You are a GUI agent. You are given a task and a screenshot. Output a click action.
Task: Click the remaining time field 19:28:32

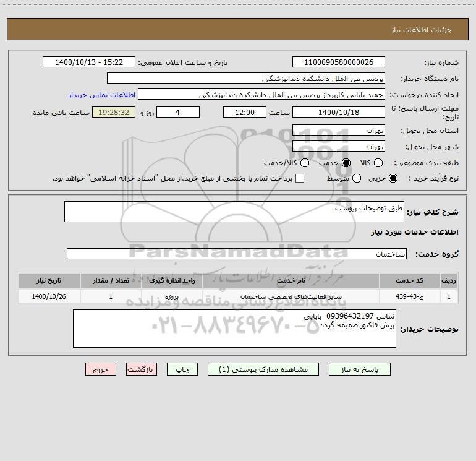(x=114, y=112)
